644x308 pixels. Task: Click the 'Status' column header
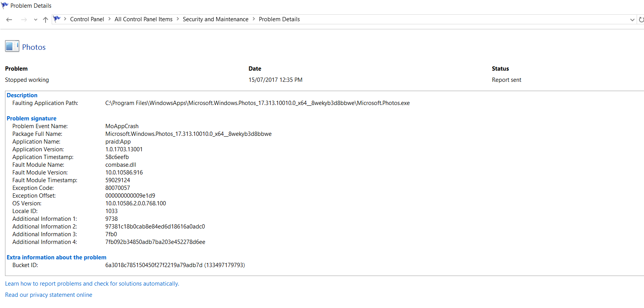tap(500, 69)
